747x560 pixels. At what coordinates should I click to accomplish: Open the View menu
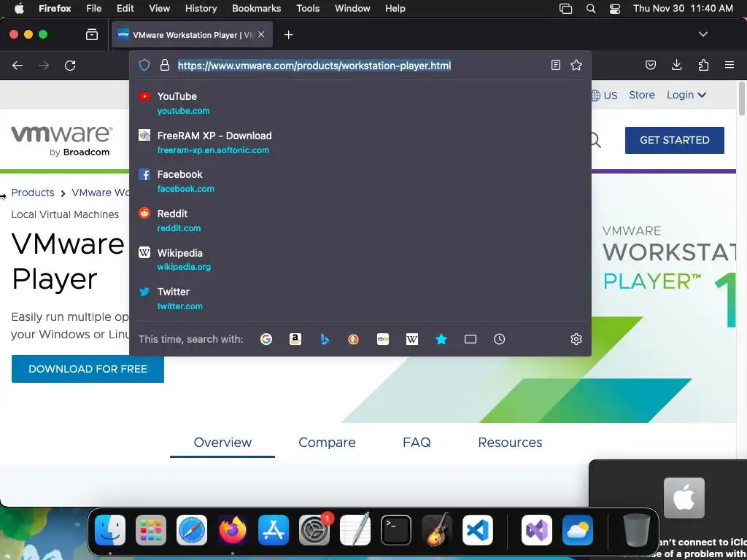pos(159,9)
